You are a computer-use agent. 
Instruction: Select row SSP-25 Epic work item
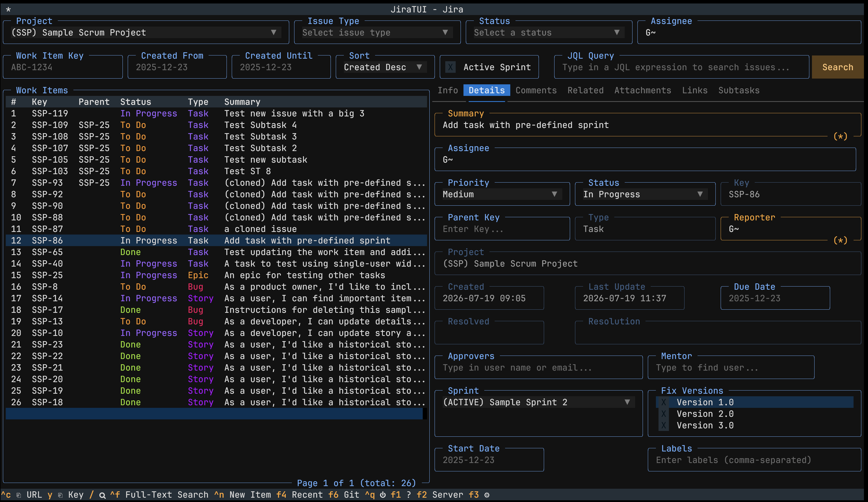pos(216,275)
